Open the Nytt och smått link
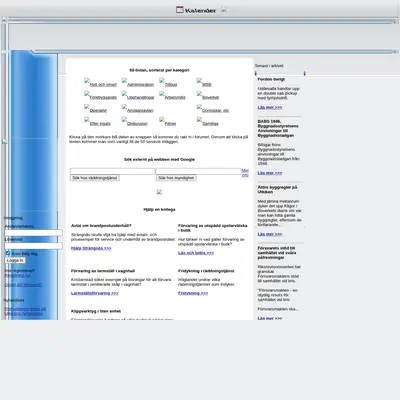Viewport: 400px width, 400px height. coord(103,85)
